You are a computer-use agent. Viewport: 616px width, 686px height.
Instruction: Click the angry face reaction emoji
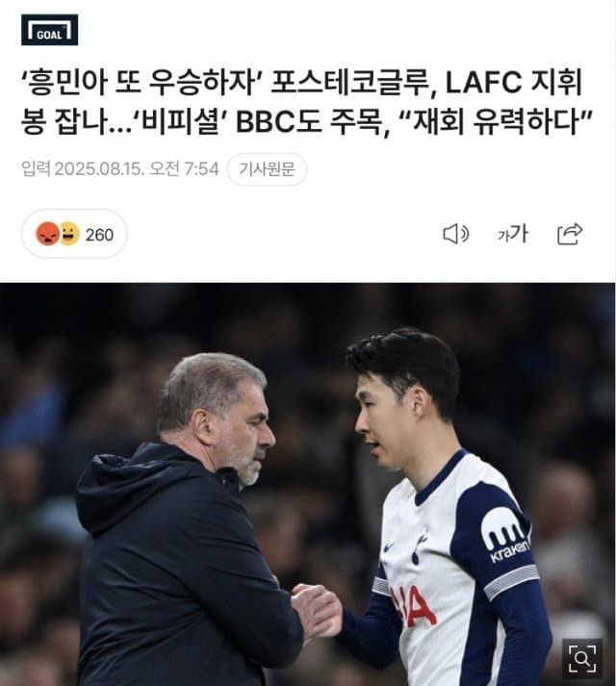[x=48, y=234]
